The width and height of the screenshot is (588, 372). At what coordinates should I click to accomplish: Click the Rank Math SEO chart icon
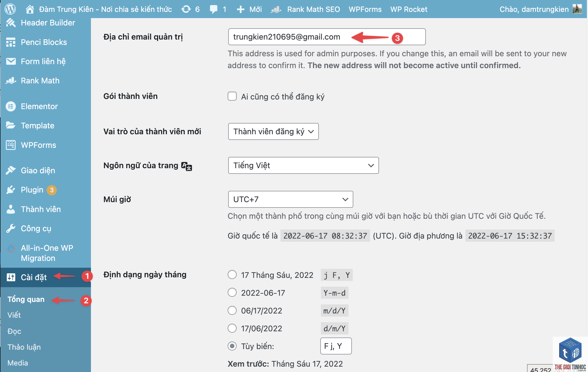coord(276,9)
